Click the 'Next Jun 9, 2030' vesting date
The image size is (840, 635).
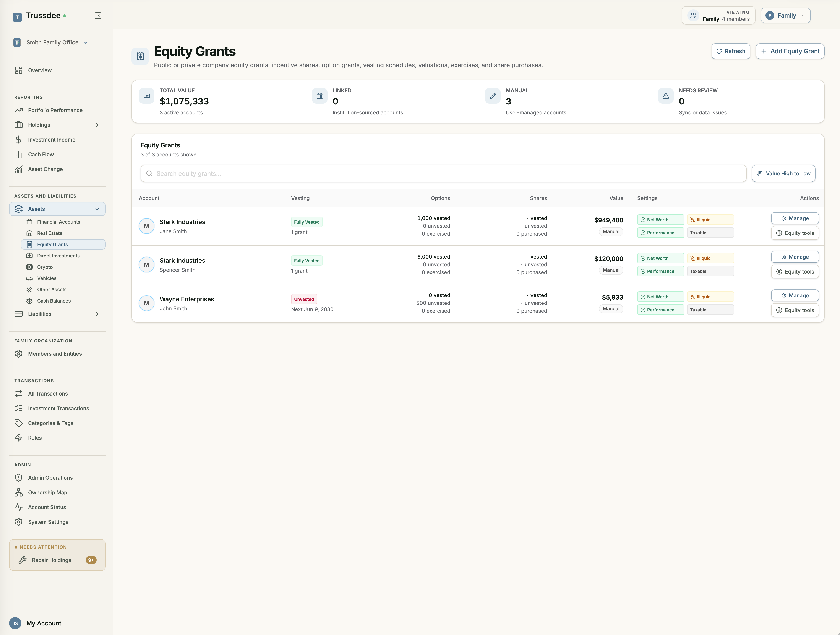312,309
